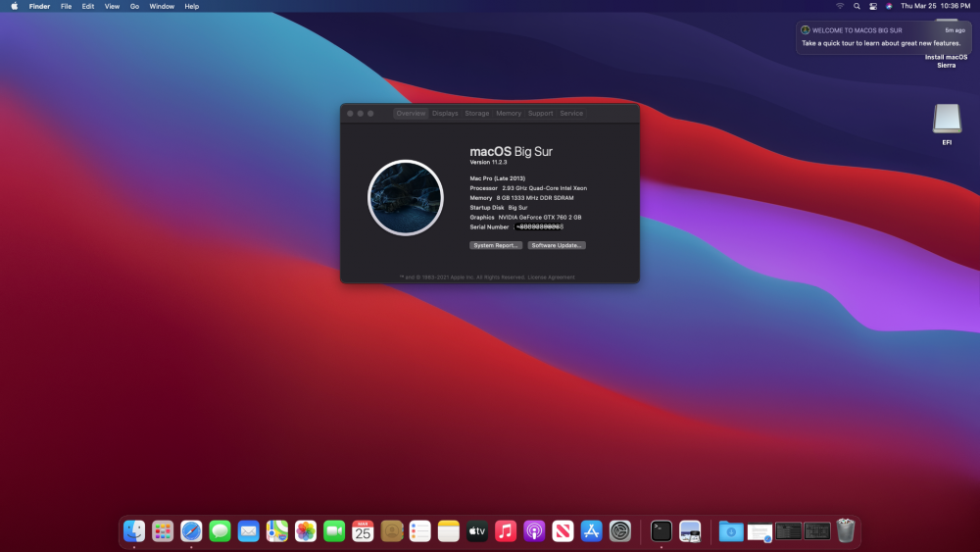This screenshot has width=980, height=552.
Task: Launch Apple TV from the Dock
Action: click(477, 531)
